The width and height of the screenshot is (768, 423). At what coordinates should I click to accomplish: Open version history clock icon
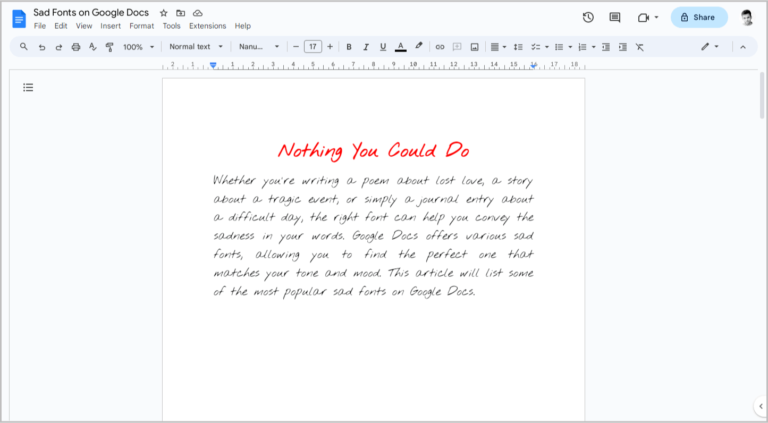point(588,18)
